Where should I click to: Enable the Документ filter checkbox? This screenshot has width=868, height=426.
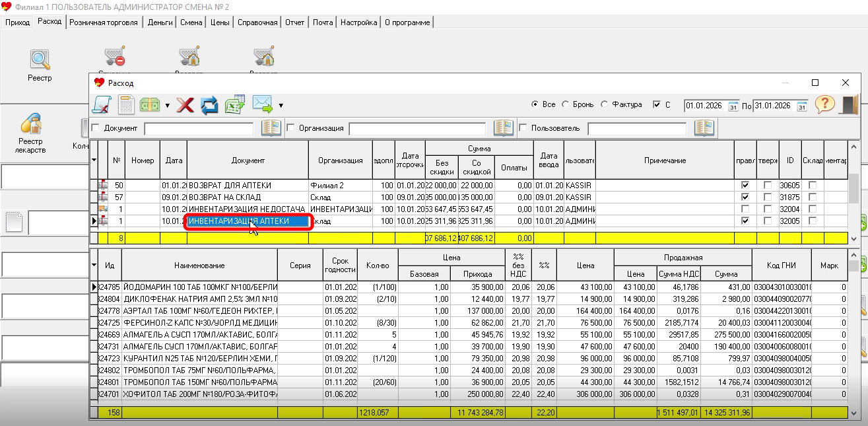(x=96, y=128)
